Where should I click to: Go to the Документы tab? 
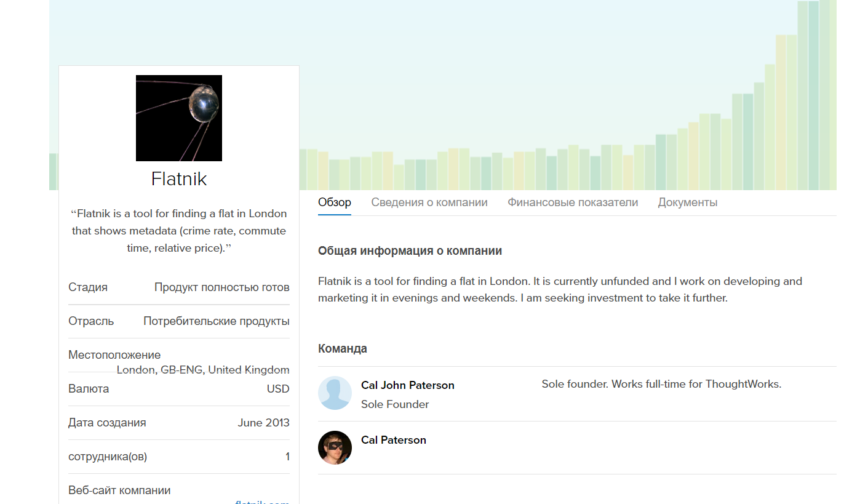click(688, 202)
